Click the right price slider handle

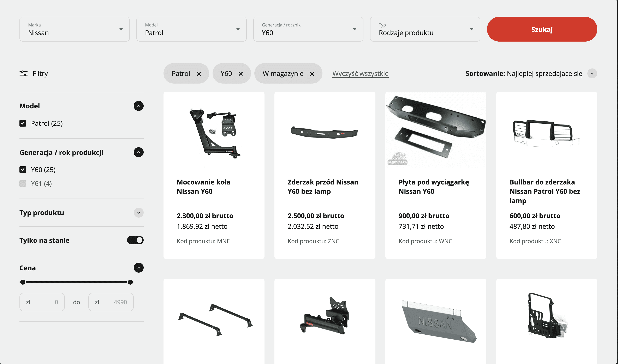point(130,282)
